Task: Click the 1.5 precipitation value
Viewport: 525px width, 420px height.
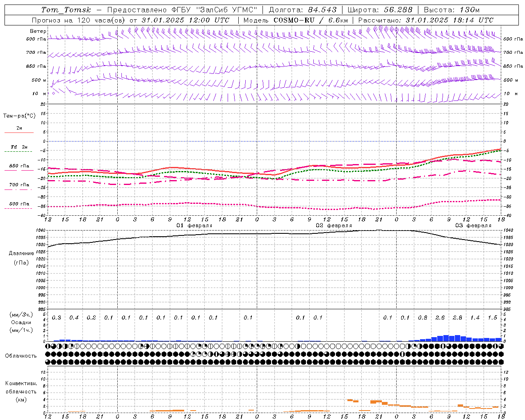Action: point(492,318)
